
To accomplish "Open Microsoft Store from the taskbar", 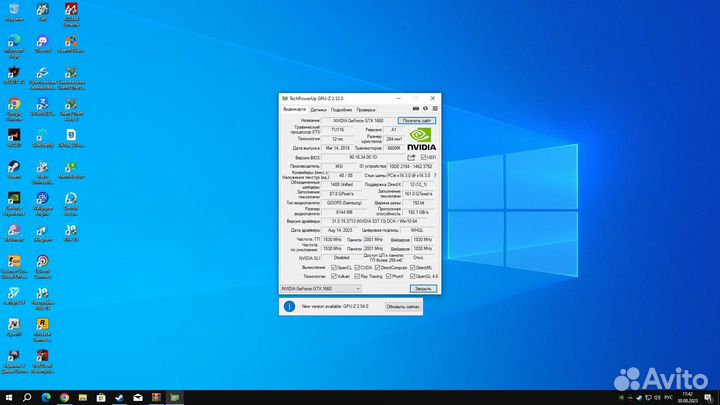I will pyautogui.click(x=101, y=398).
